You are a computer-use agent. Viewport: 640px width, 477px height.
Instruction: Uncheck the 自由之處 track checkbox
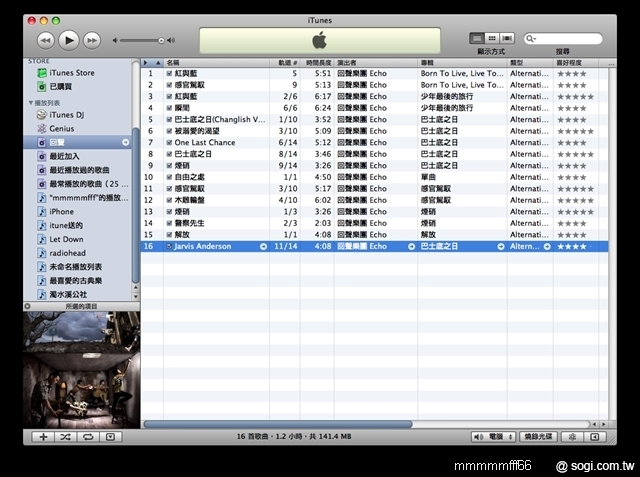pos(169,177)
